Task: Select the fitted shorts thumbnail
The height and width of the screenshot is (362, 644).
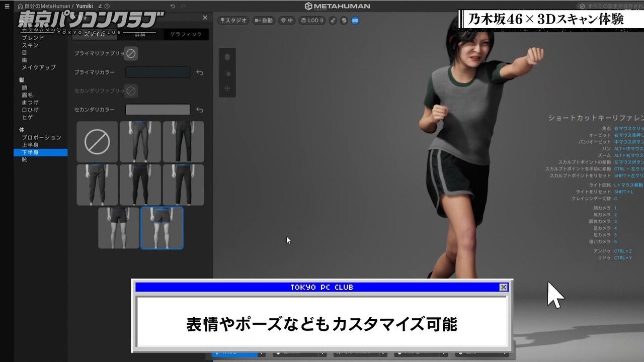Action: tap(119, 228)
